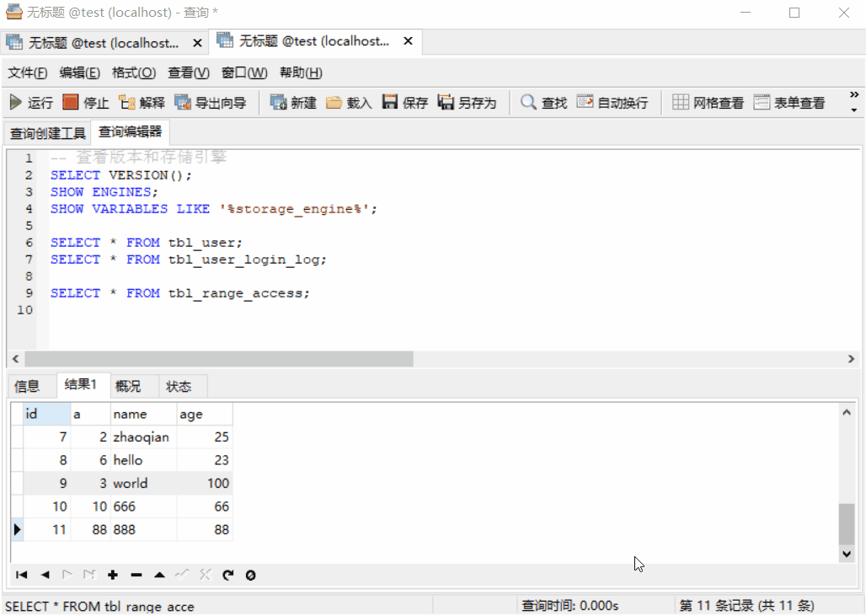
Task: Open the 文件(F) menu
Action: (x=27, y=73)
